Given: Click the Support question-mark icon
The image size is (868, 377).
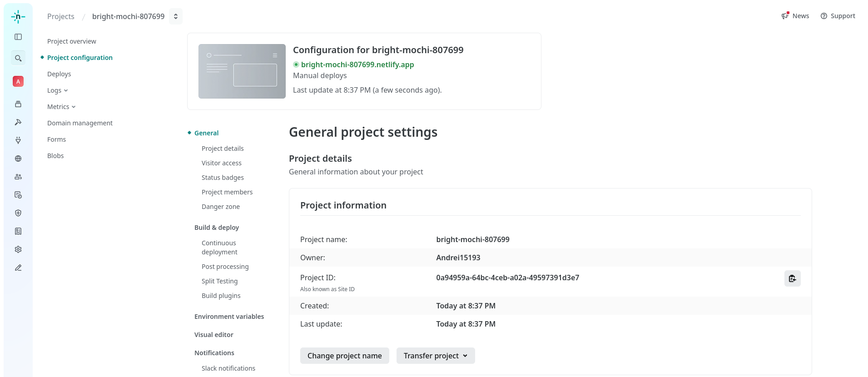Looking at the screenshot, I should (x=824, y=16).
